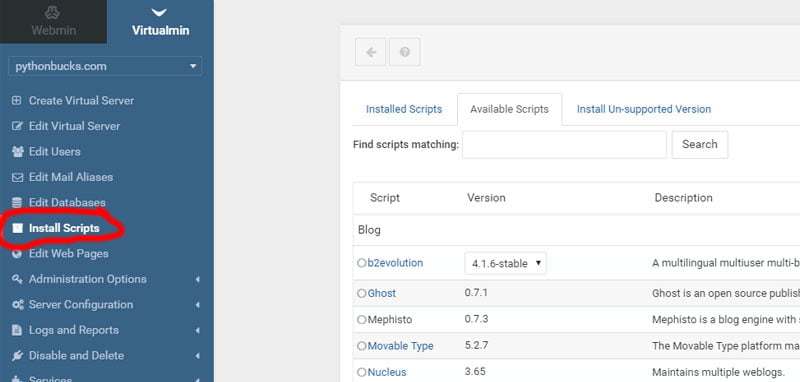Image resolution: width=800 pixels, height=382 pixels.
Task: Select the Ghost radio button
Action: (x=362, y=294)
